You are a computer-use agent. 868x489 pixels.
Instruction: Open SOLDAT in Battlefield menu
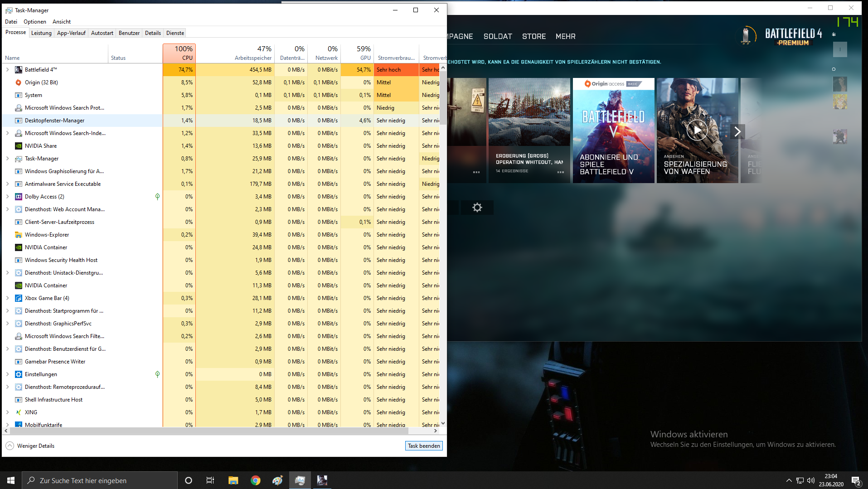pyautogui.click(x=498, y=36)
